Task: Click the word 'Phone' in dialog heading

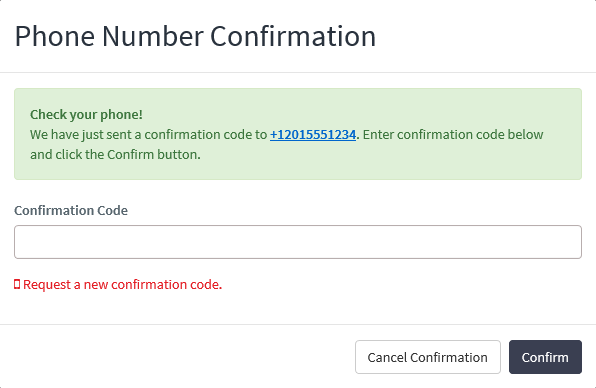Action: point(55,36)
